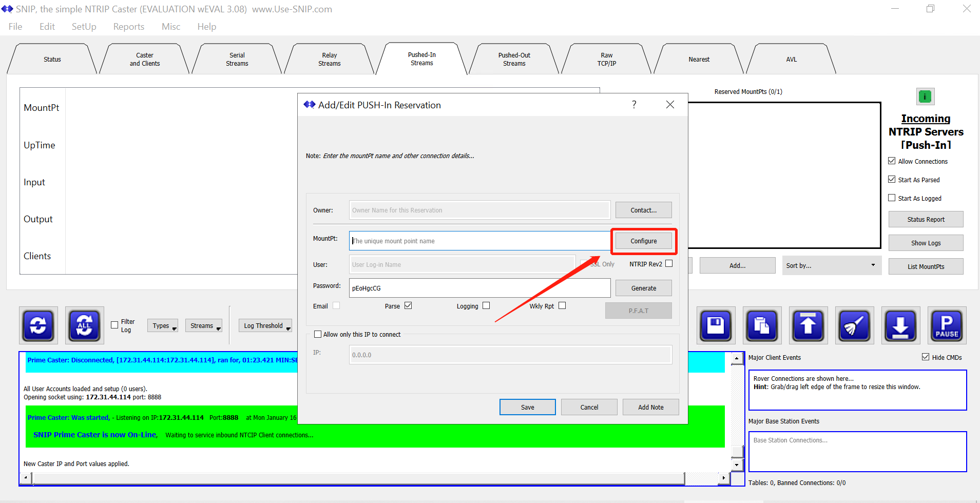The width and height of the screenshot is (980, 503).
Task: Click the MountPt unique name input field
Action: click(479, 241)
